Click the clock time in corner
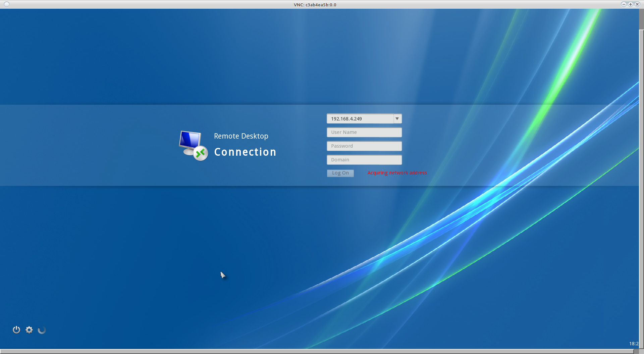The height and width of the screenshot is (354, 644). [634, 344]
